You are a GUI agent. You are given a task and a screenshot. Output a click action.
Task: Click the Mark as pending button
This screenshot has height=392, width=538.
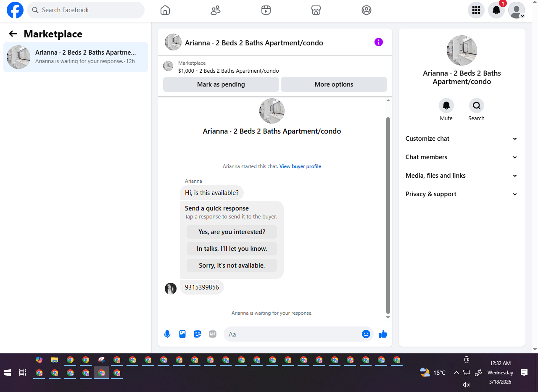221,84
